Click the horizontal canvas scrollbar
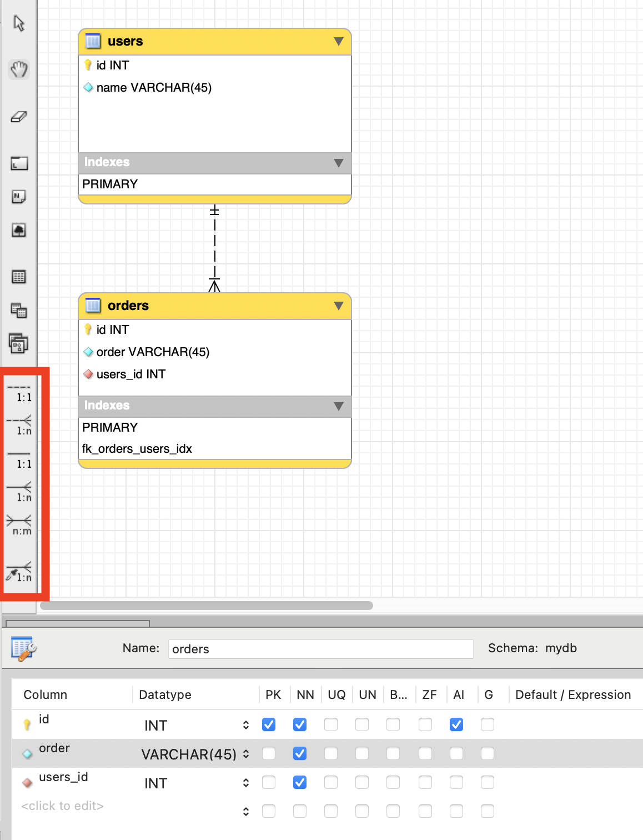Screen dimensions: 643x840 pos(207,606)
